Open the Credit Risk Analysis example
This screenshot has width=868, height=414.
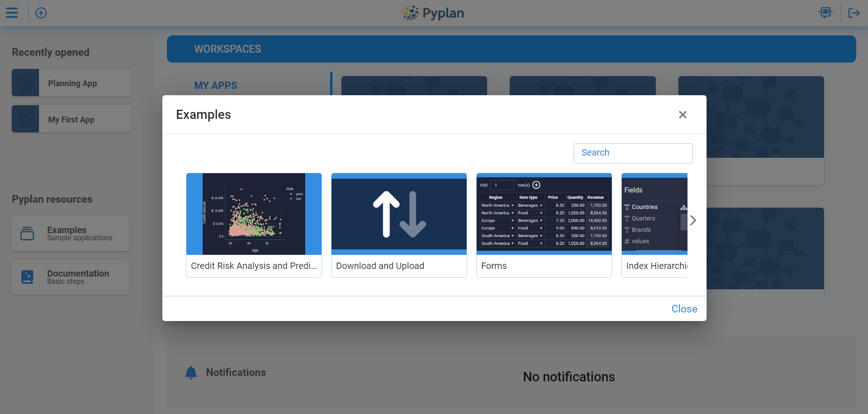tap(254, 224)
